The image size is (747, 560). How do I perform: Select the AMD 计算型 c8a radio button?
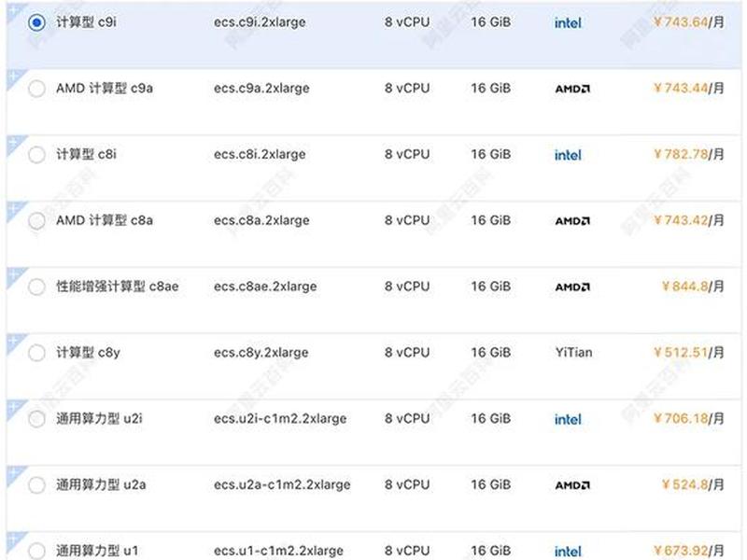click(36, 220)
